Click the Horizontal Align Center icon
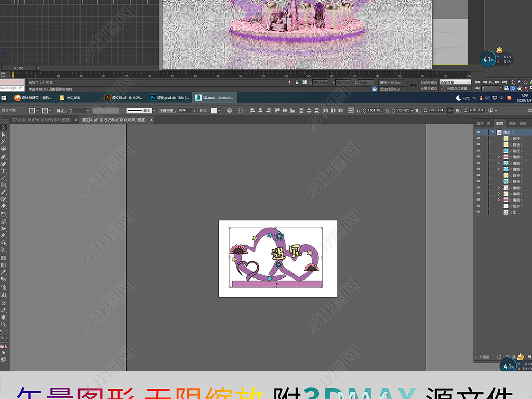Screen dimensions: 532x399 tap(260, 110)
